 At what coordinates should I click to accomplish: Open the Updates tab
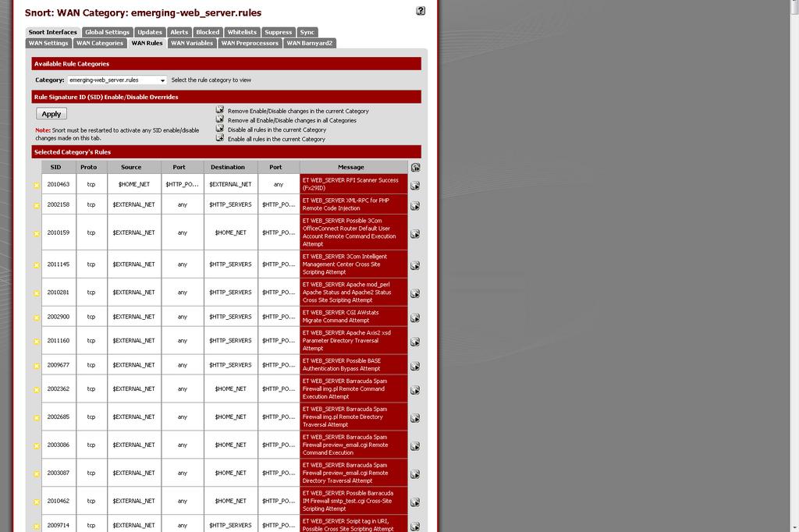[149, 32]
